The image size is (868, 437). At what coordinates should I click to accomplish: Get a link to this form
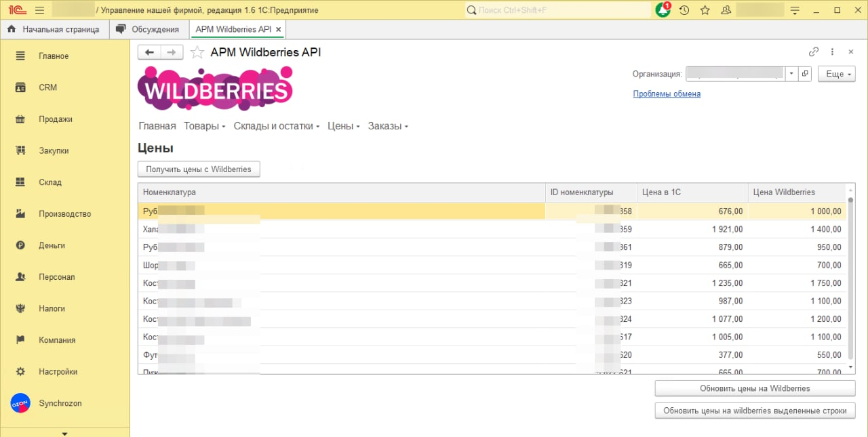tap(814, 51)
